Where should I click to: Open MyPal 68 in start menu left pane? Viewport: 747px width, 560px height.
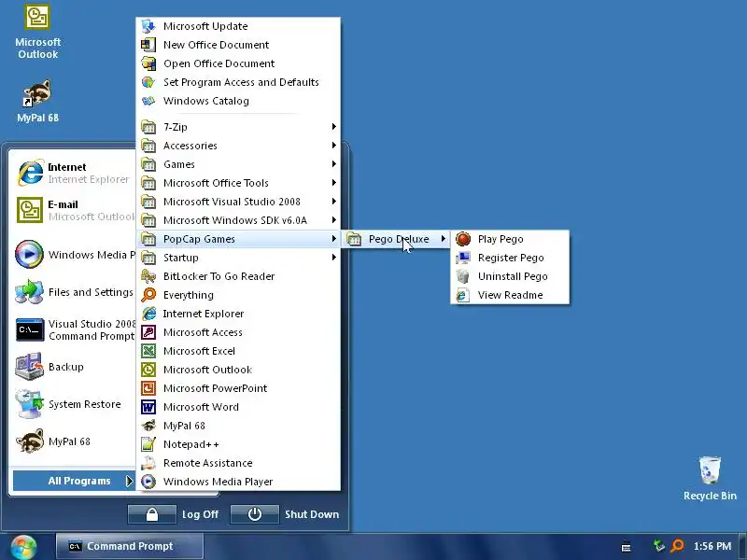[74, 441]
